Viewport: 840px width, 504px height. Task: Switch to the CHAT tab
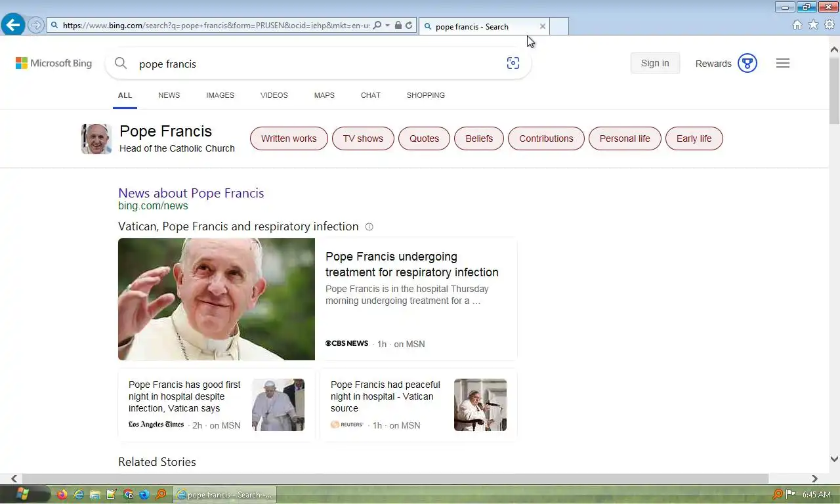pos(370,95)
